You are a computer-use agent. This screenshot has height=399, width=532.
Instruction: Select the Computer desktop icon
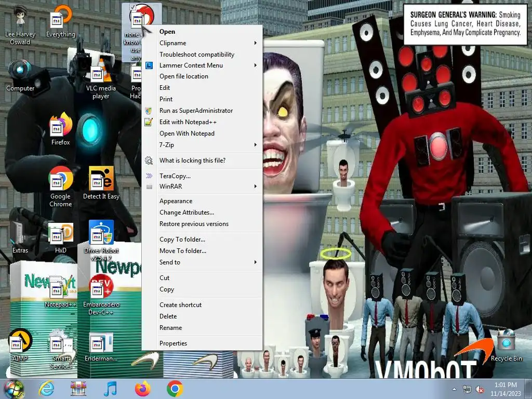pos(20,75)
